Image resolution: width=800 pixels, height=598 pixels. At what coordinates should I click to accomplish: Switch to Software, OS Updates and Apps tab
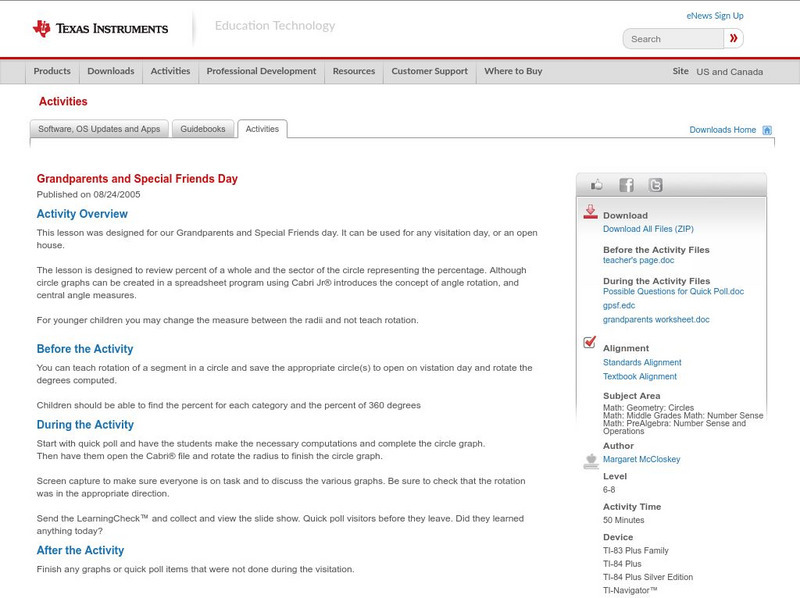[99, 129]
